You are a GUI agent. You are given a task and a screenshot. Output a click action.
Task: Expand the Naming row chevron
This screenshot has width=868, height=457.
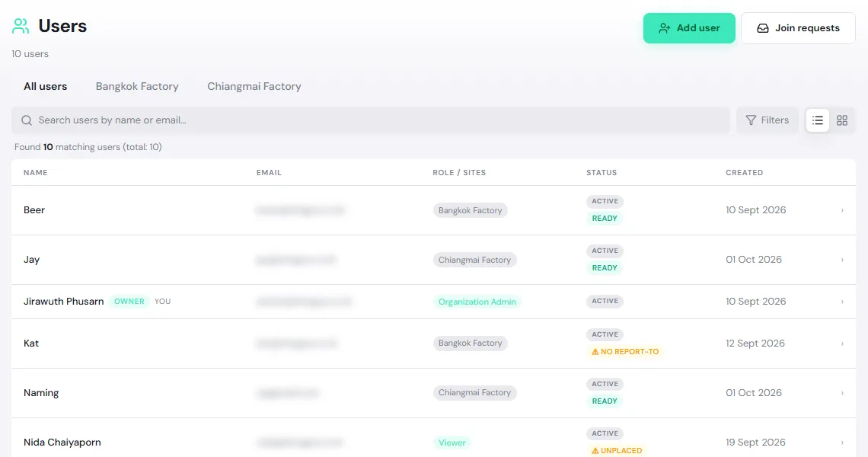[x=842, y=393]
